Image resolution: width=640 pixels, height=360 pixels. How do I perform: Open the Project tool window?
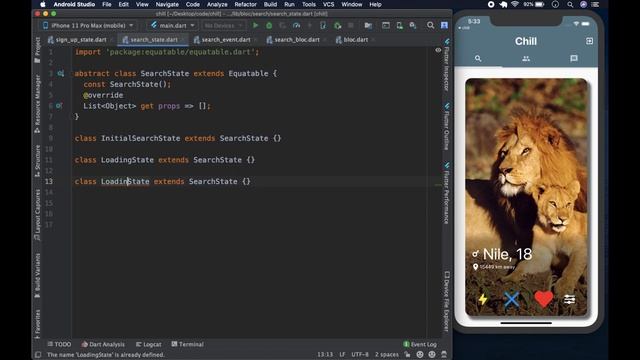[38, 50]
